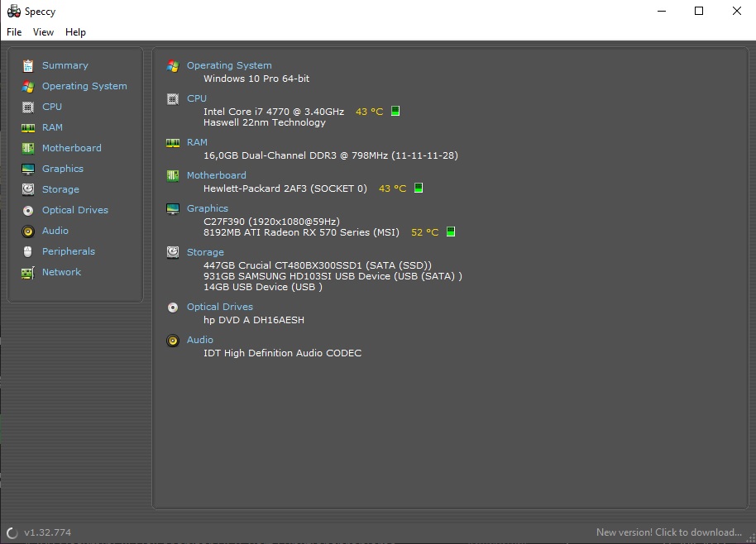The height and width of the screenshot is (544, 756).
Task: Click the Audio speaker icon in sidebar
Action: 28,231
